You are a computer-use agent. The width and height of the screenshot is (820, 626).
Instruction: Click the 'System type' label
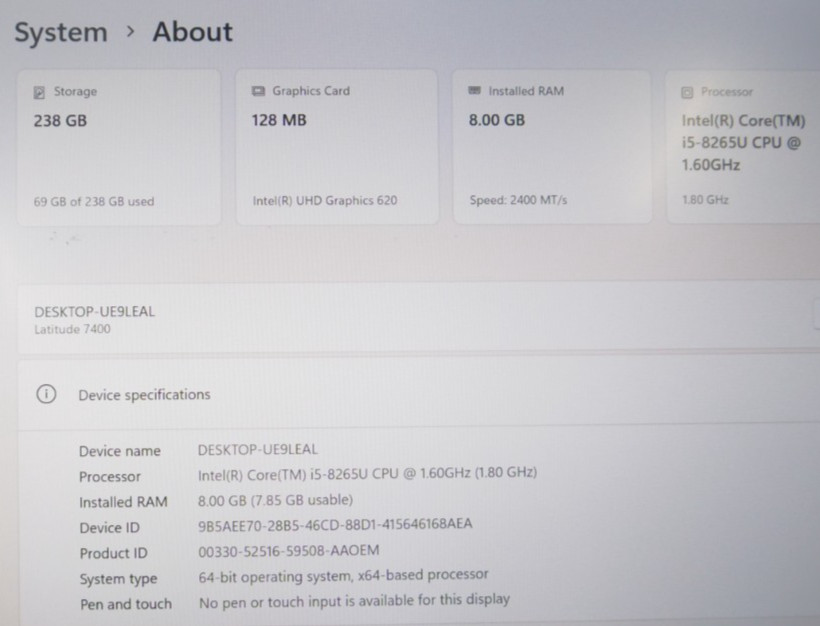coord(118,579)
